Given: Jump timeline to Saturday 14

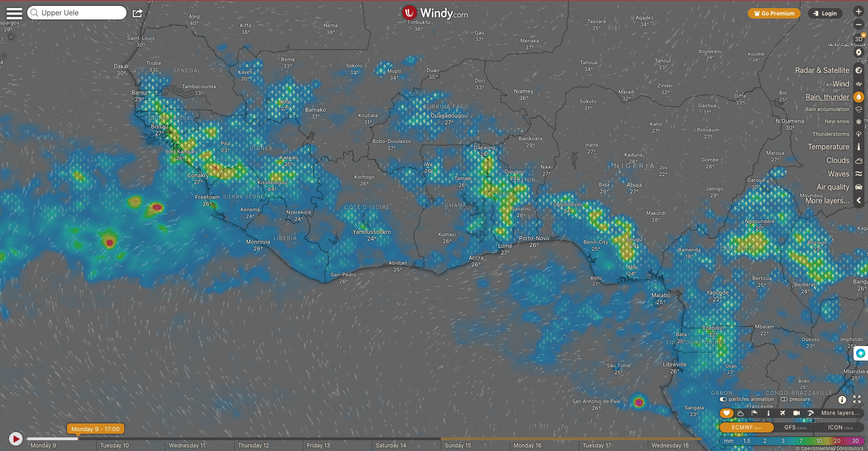Looking at the screenshot, I should click(391, 446).
